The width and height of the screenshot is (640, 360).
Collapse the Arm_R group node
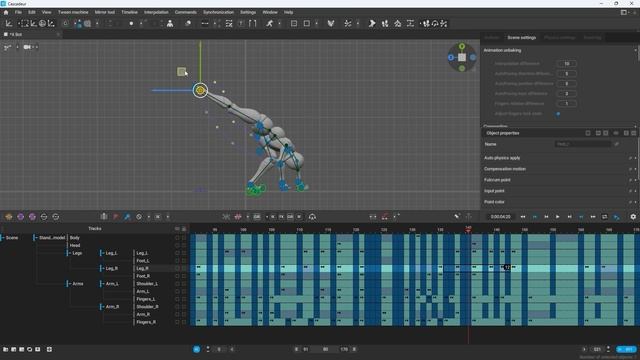[102, 307]
